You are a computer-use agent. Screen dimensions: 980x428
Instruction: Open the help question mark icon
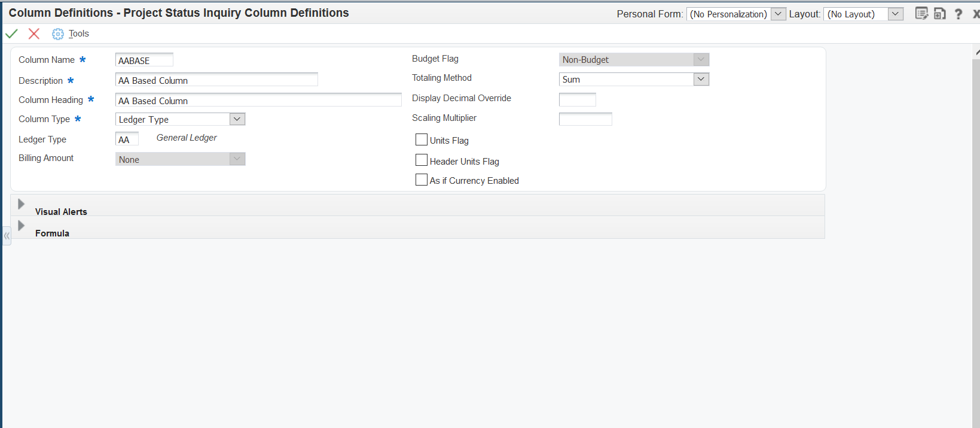click(x=958, y=14)
